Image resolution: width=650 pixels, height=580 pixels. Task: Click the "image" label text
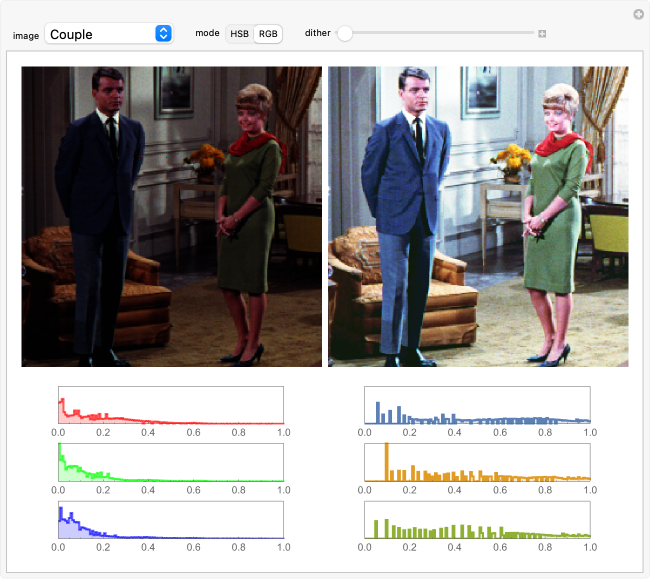pyautogui.click(x=26, y=35)
